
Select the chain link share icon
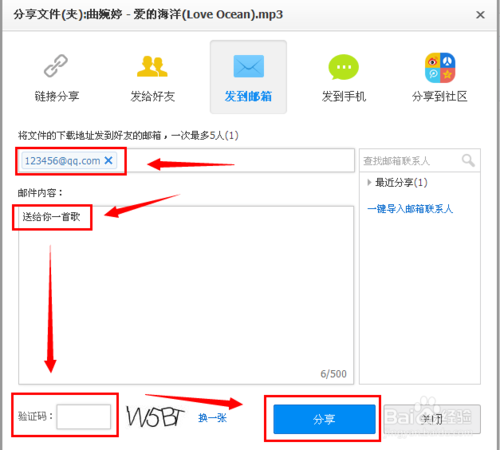(56, 66)
